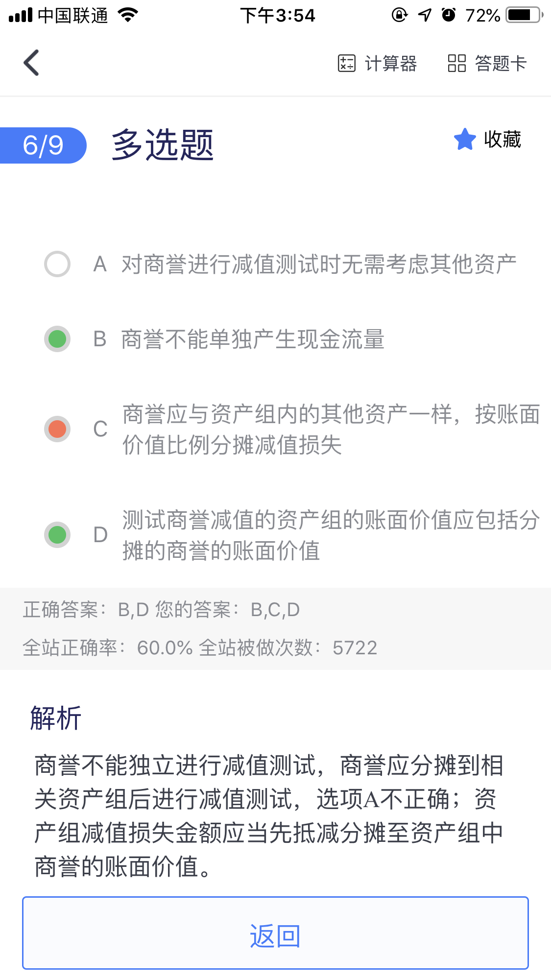Click the 收藏 text label
551x980 pixels.
click(x=502, y=140)
